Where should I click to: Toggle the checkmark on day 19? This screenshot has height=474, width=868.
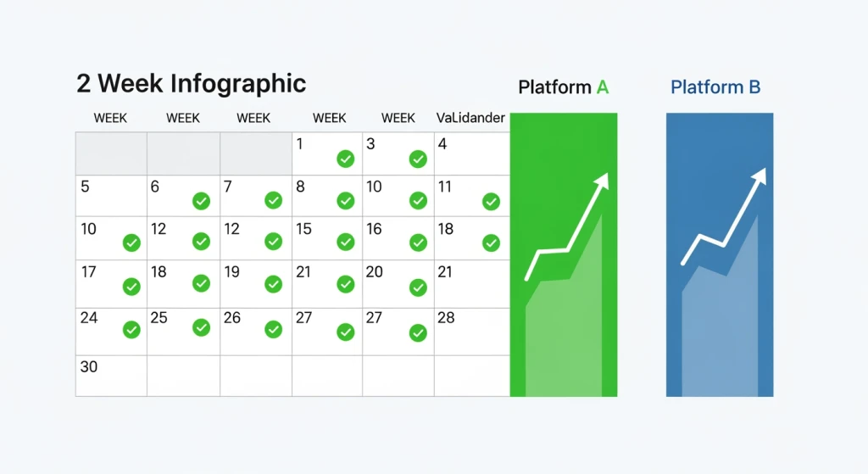click(x=274, y=284)
